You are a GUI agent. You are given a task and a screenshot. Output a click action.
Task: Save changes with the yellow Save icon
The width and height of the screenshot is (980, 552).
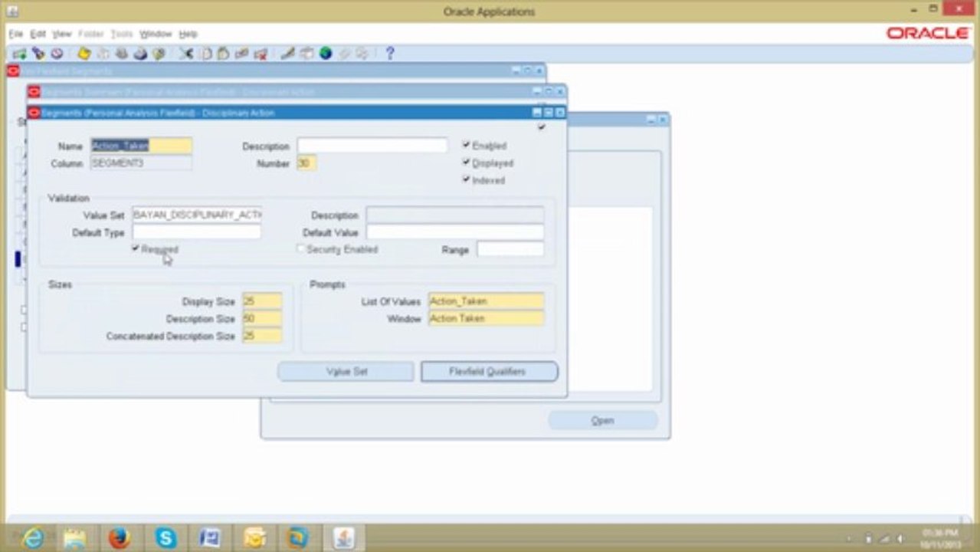84,54
